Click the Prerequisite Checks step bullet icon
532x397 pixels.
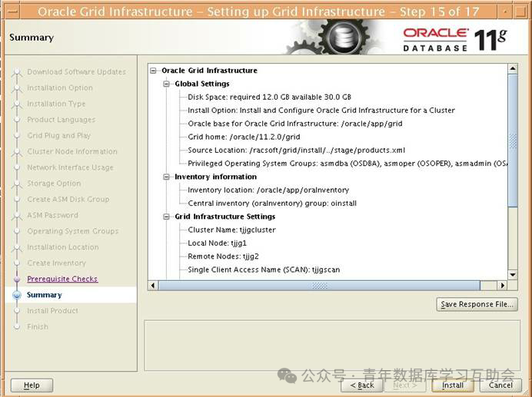point(17,279)
